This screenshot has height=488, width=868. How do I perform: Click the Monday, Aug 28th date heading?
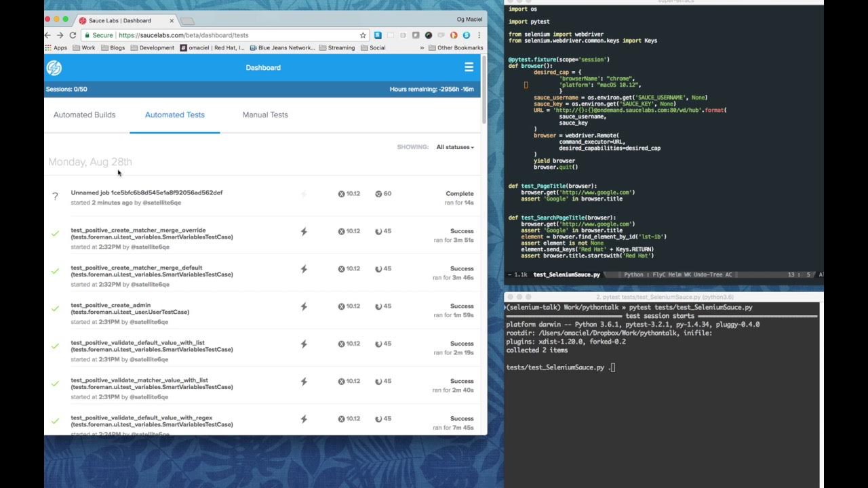coord(90,162)
